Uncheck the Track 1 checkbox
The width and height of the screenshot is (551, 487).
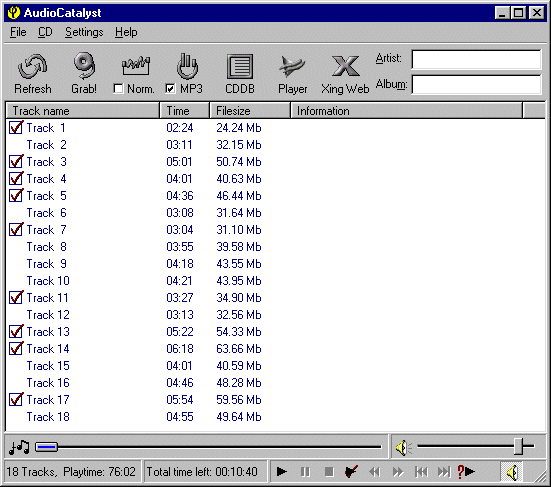pyautogui.click(x=16, y=128)
